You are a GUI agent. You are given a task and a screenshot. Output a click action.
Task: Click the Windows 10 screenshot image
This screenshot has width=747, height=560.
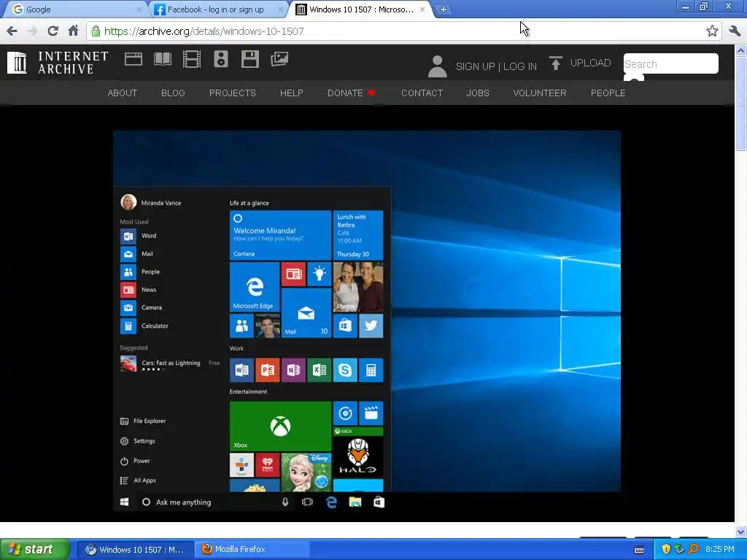pos(367,322)
